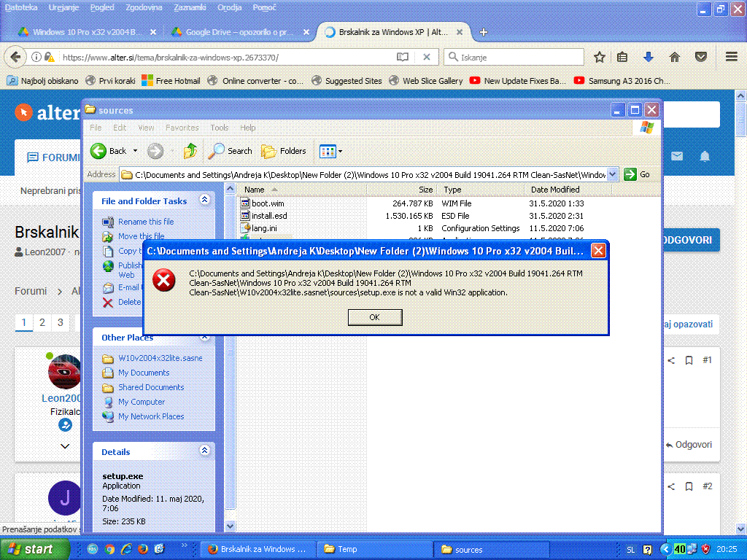Open the Views button in Explorer toolbar
The width and height of the screenshot is (747, 560).
coord(328,152)
